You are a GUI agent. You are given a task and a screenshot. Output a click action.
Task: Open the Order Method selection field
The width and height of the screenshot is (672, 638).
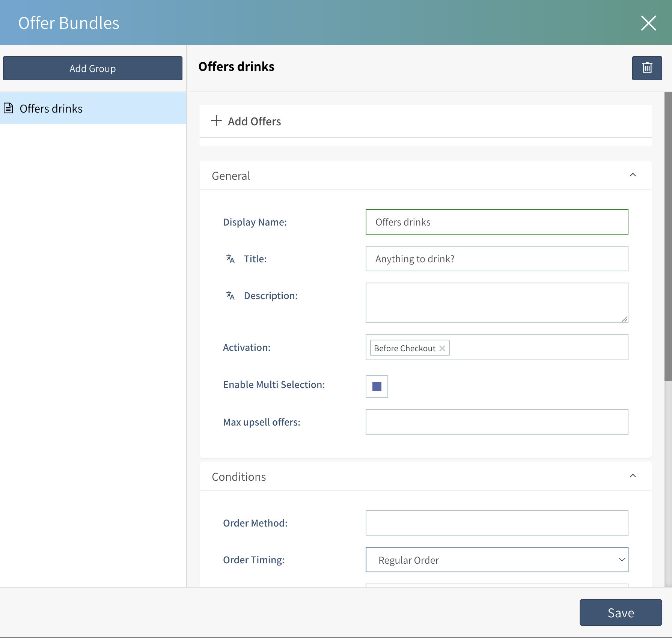pyautogui.click(x=497, y=523)
